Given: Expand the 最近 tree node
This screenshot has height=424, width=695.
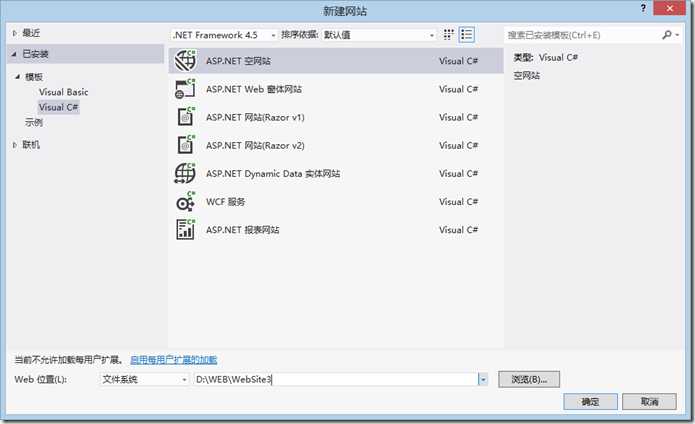Looking at the screenshot, I should [x=14, y=33].
